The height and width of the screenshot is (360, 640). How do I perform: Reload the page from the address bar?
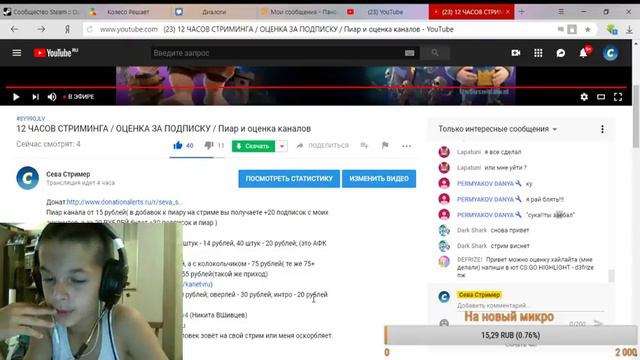(90, 29)
